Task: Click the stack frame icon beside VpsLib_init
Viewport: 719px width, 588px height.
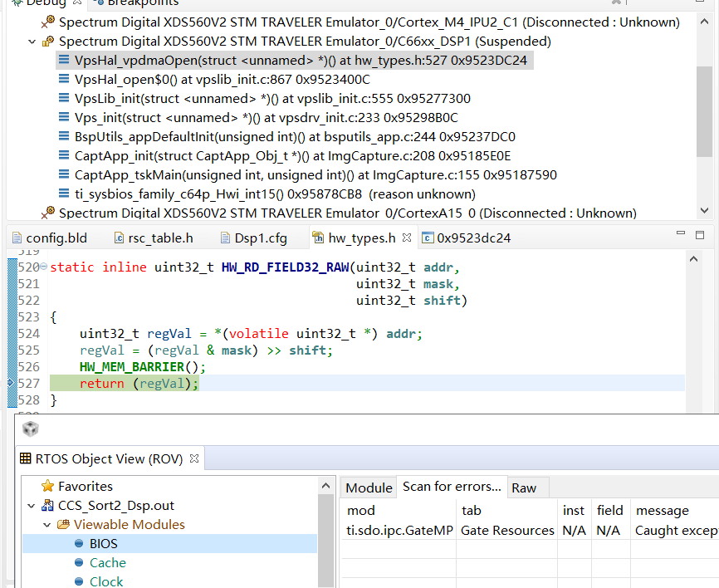Action: (64, 98)
